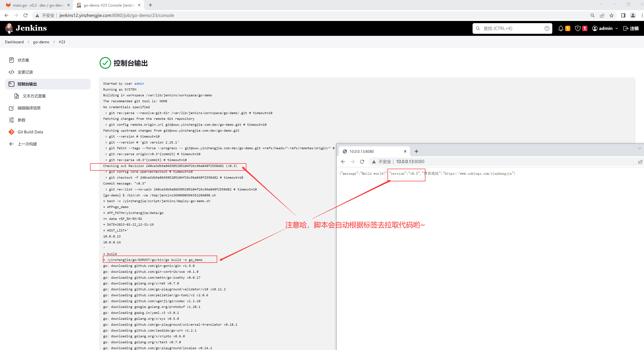The width and height of the screenshot is (644, 350).
Task: Click the Jenkins logo icon
Action: 9,28
